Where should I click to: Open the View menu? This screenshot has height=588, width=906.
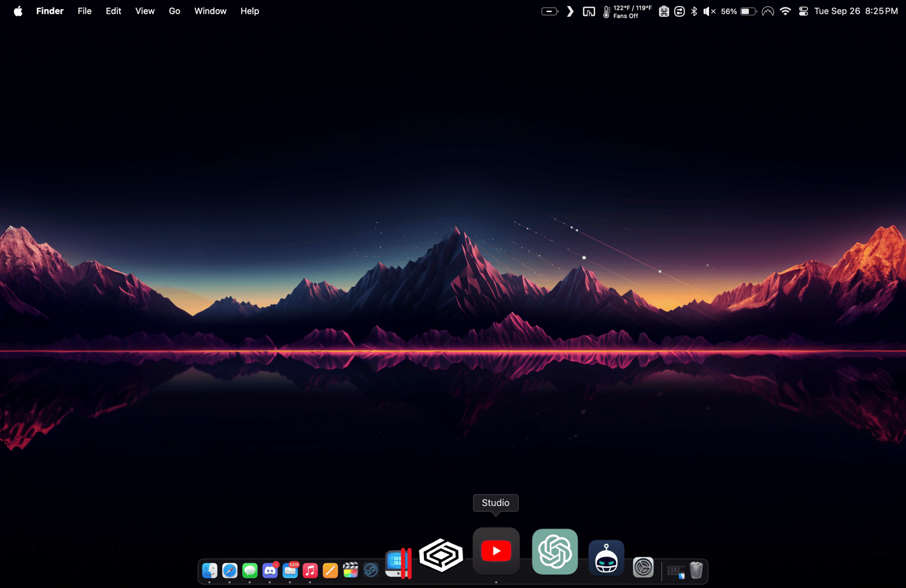pos(145,11)
